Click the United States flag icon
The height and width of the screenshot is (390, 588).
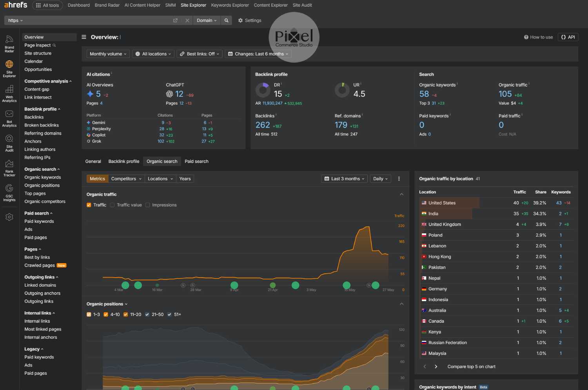click(x=424, y=203)
